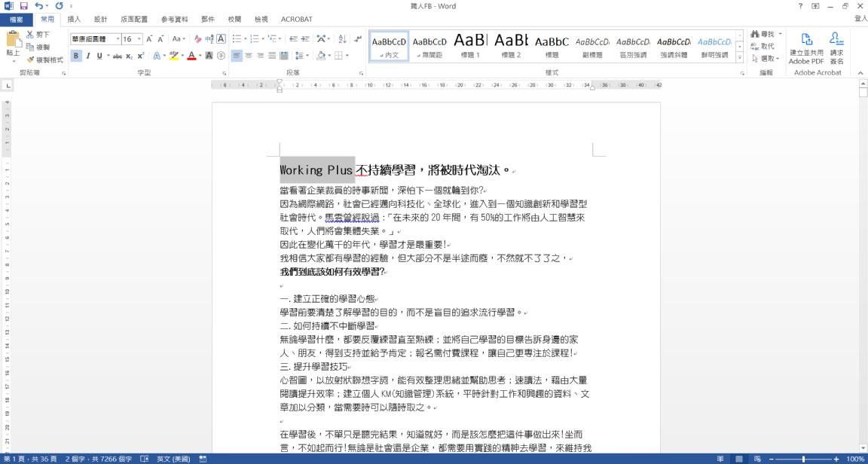This screenshot has width=868, height=464.
Task: Click the zoom slider in status bar
Action: click(x=803, y=459)
